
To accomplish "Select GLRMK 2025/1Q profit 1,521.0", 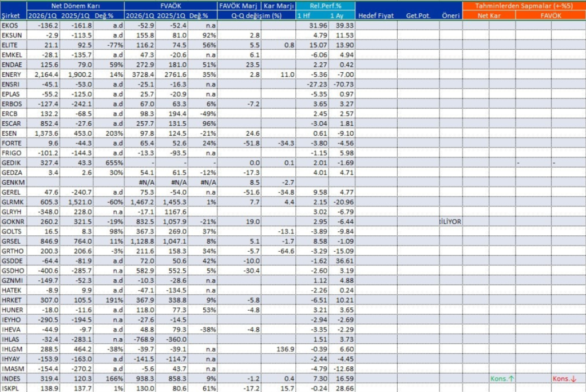I will pyautogui.click(x=80, y=202).
